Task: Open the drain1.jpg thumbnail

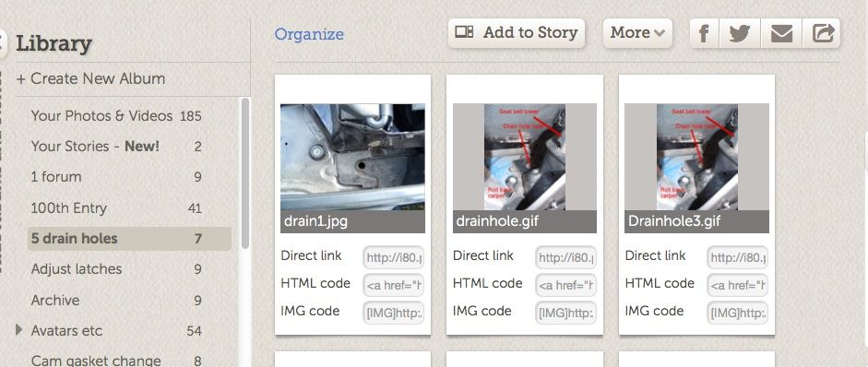Action: (352, 157)
